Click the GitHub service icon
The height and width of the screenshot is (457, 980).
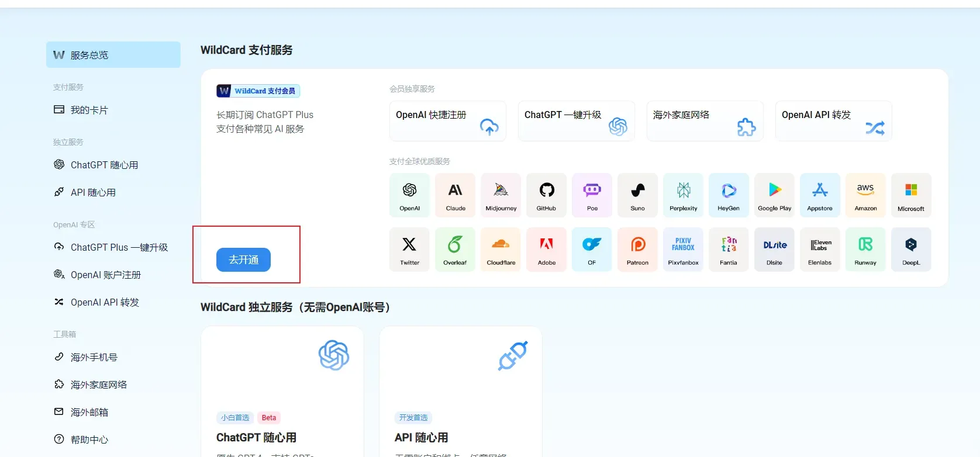pos(547,195)
